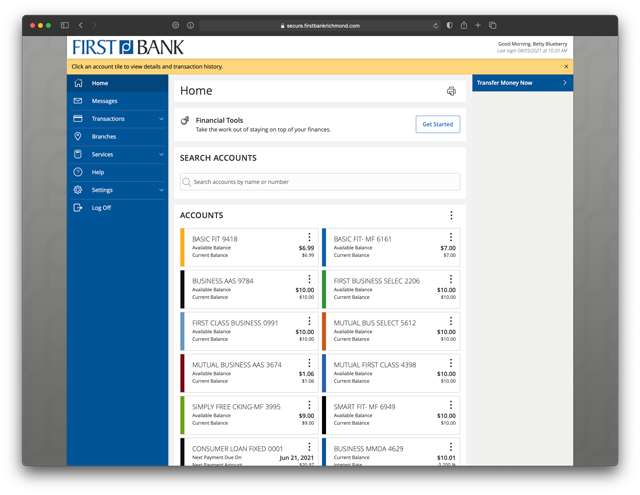Close the yellow notification banner

click(566, 66)
